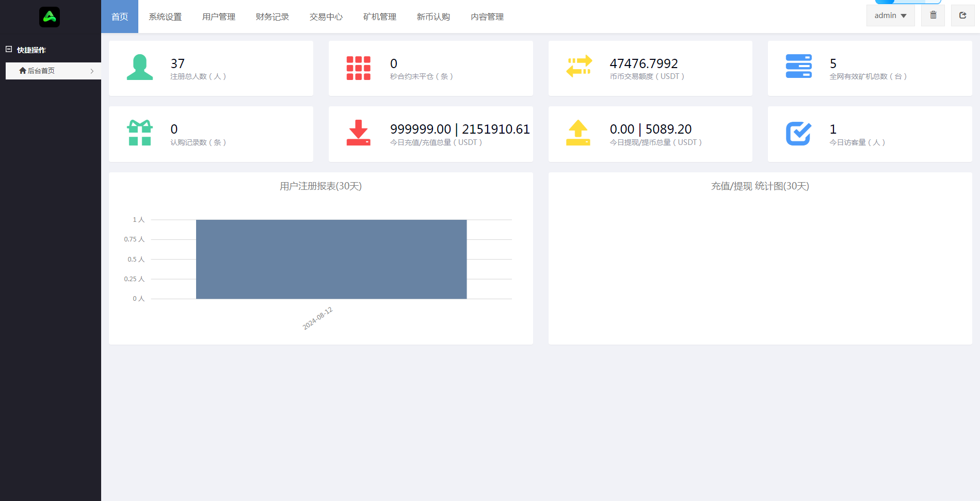Image resolution: width=980 pixels, height=501 pixels.
Task: Click the blue checkmark icon on 今日访客量 card
Action: click(x=798, y=134)
